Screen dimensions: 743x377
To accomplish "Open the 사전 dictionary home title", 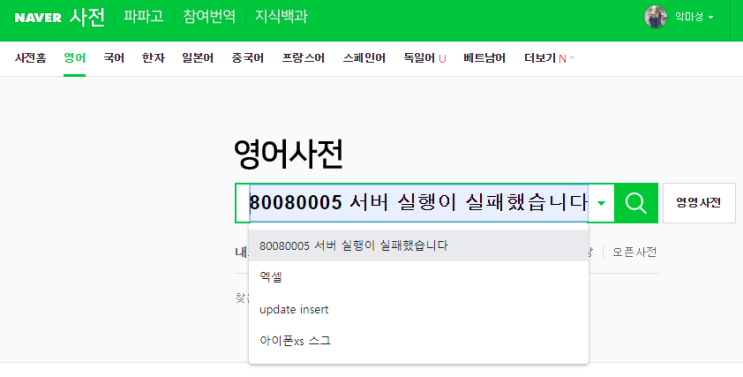I will click(x=87, y=17).
